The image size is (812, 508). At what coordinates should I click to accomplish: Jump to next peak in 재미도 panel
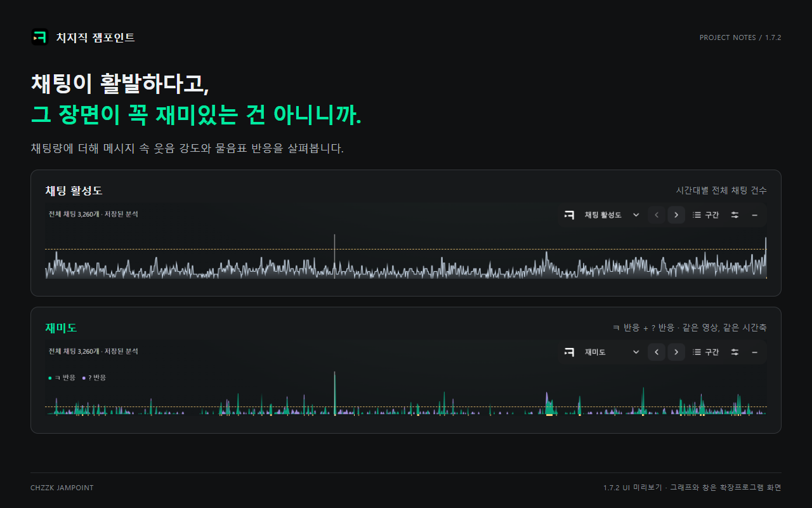tap(676, 352)
